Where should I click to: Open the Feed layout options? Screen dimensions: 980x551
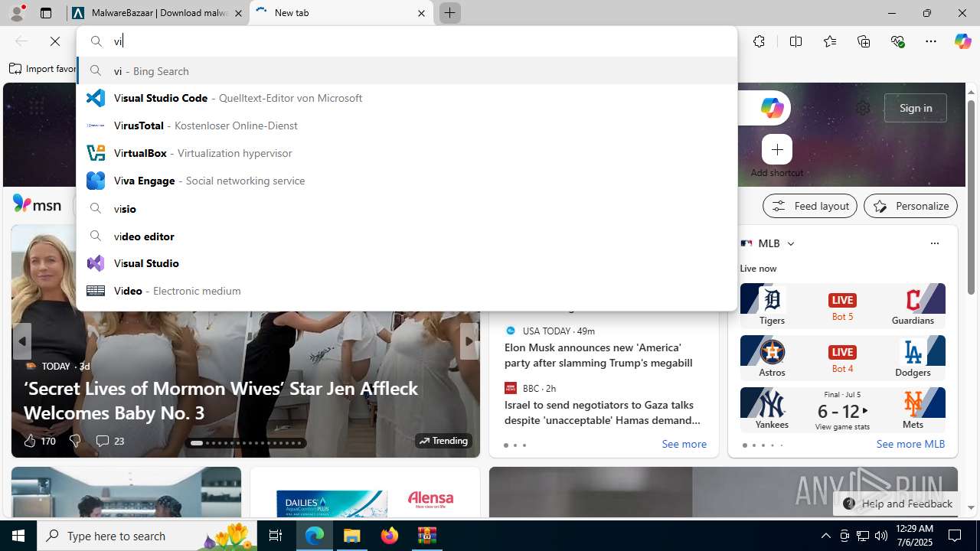click(809, 206)
